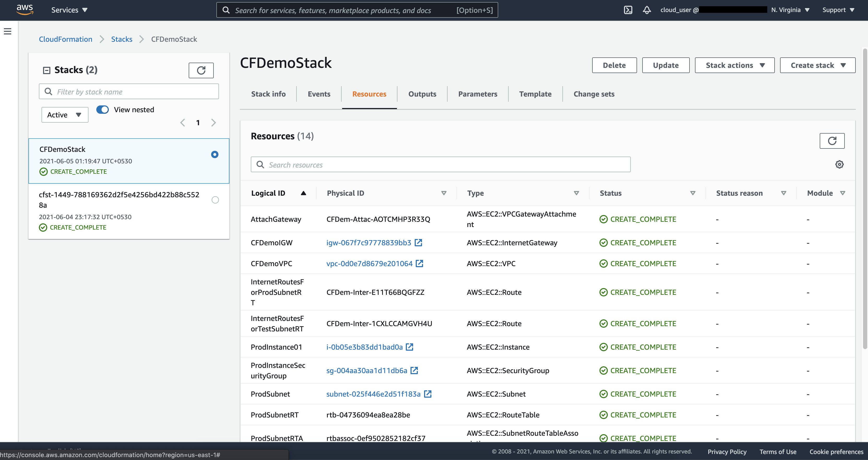868x460 pixels.
Task: Open Cookie preferences link
Action: pos(836,452)
